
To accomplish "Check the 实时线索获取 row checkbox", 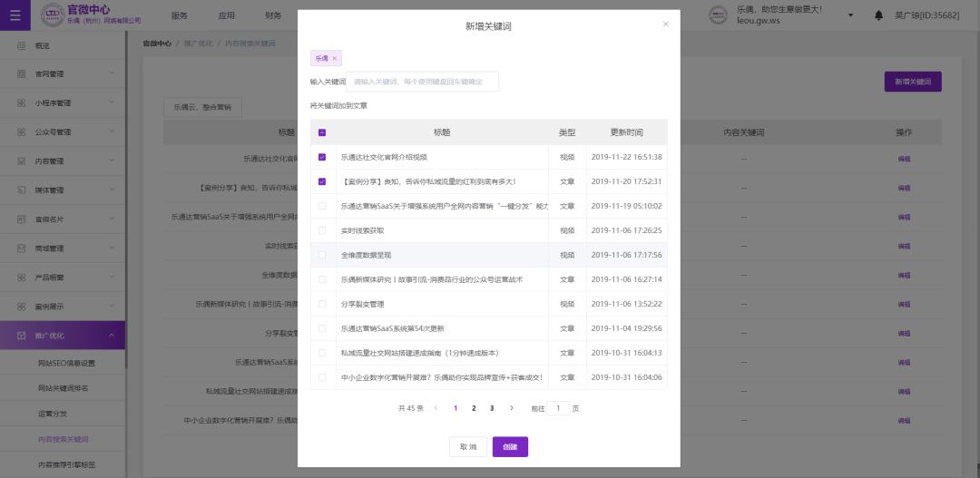I will point(322,230).
